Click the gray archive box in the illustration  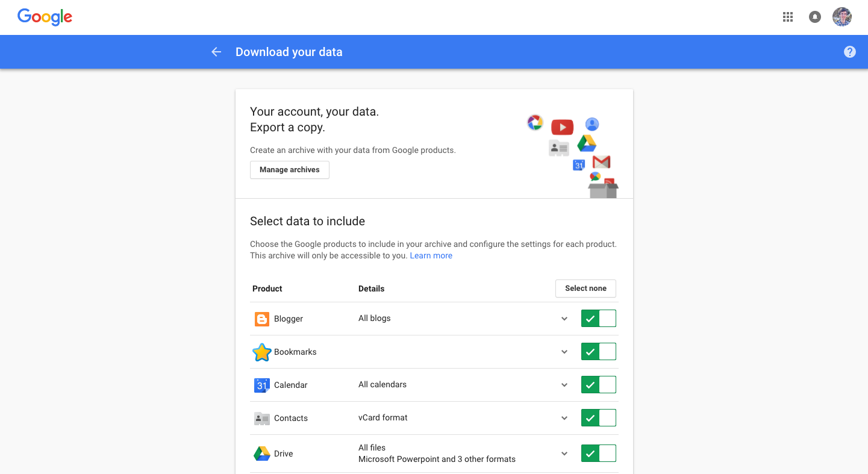[x=603, y=190]
